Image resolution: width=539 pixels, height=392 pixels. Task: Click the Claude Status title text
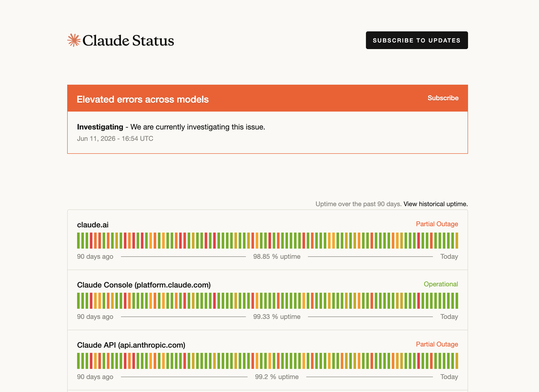pyautogui.click(x=128, y=40)
